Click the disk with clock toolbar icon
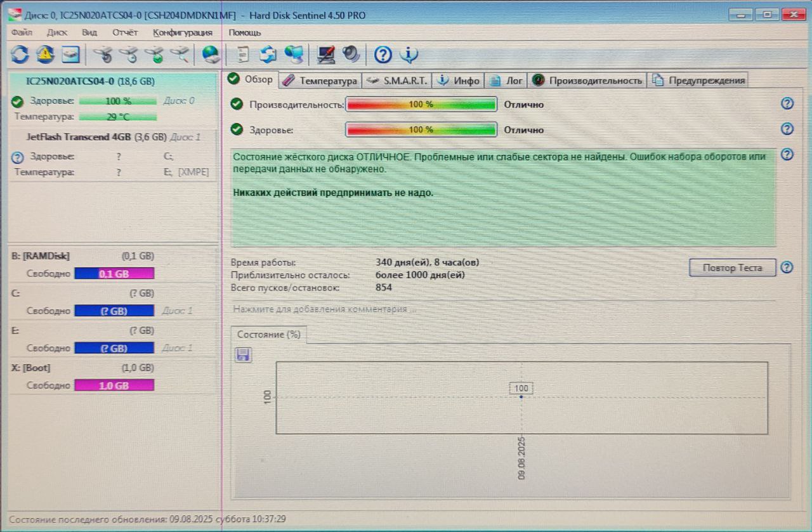The width and height of the screenshot is (812, 532). [129, 55]
